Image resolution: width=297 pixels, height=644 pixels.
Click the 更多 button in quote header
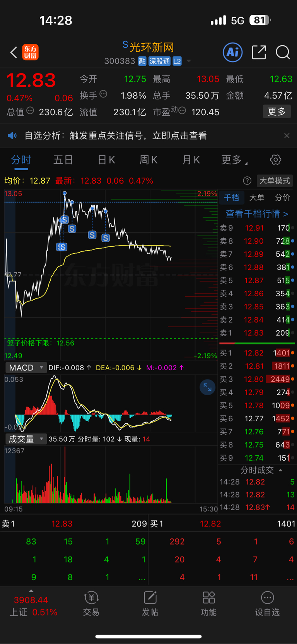click(x=277, y=112)
